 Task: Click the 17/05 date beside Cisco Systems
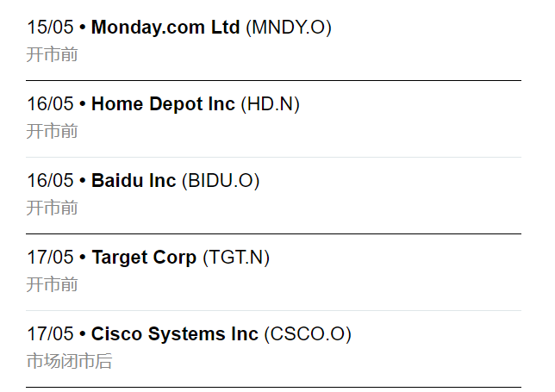(x=50, y=334)
